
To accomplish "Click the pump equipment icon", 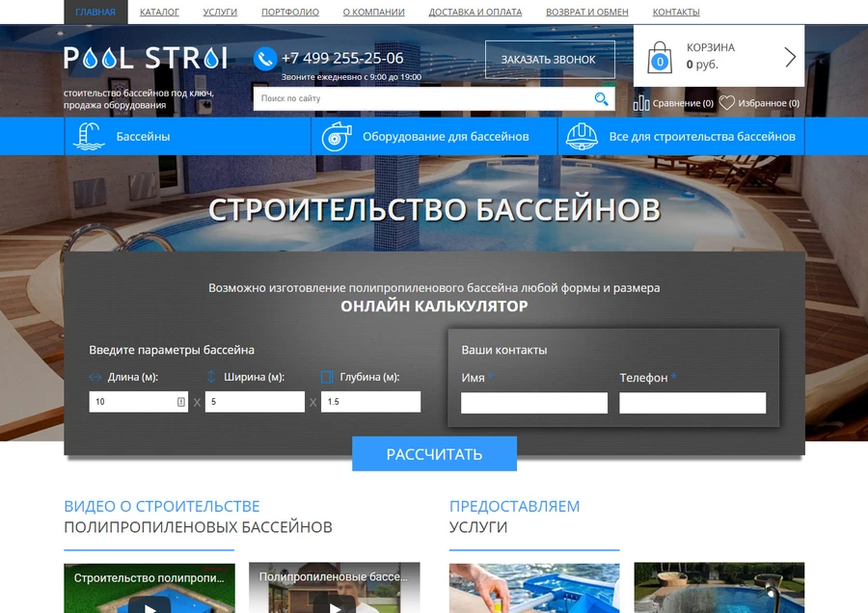I will pyautogui.click(x=336, y=137).
